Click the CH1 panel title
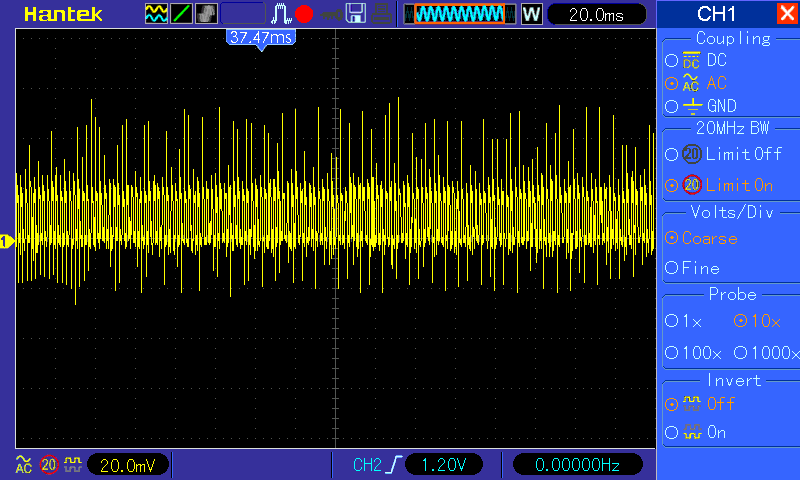 [716, 14]
